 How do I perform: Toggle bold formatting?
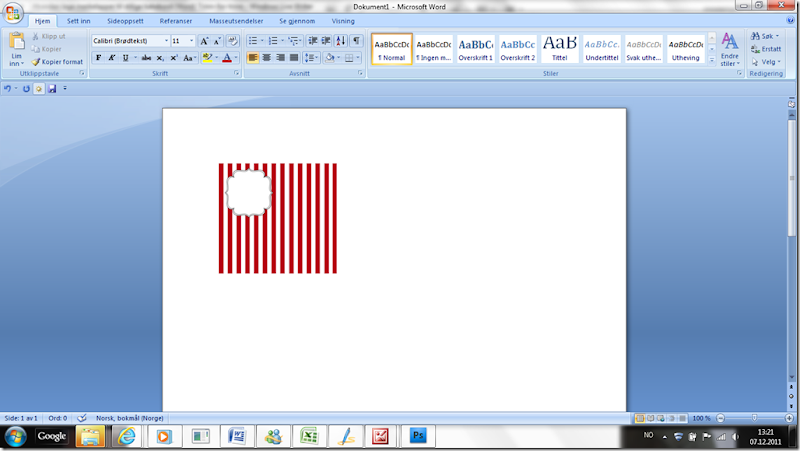98,58
